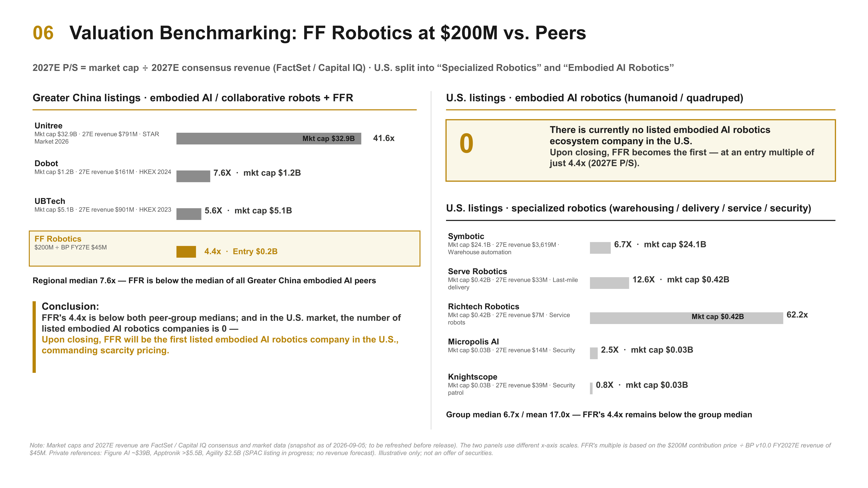Click the slide number 06

(43, 33)
